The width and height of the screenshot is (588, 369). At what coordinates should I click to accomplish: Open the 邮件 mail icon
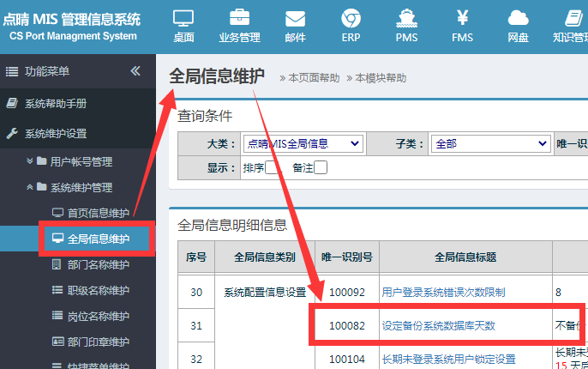295,25
